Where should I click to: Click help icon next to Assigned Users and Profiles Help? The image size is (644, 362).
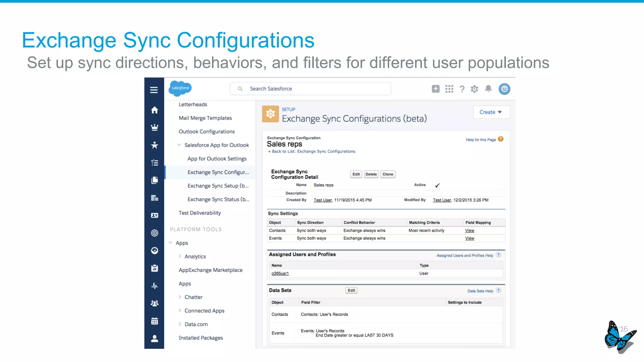498,255
